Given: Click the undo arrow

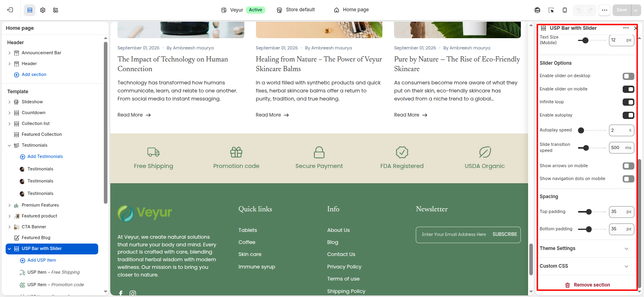Looking at the screenshot, I should [579, 10].
